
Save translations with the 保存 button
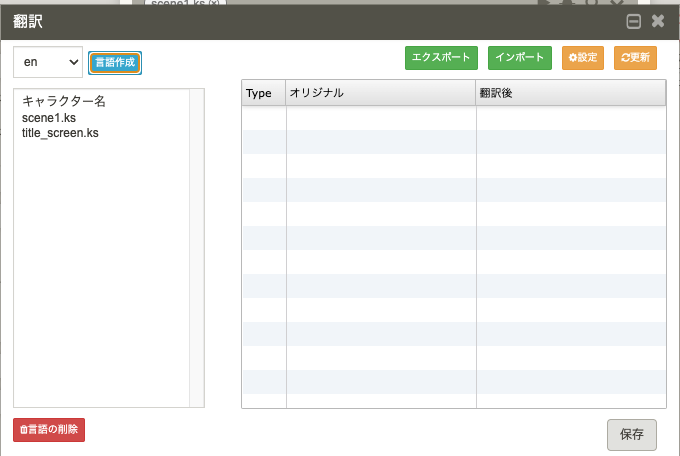pos(631,434)
